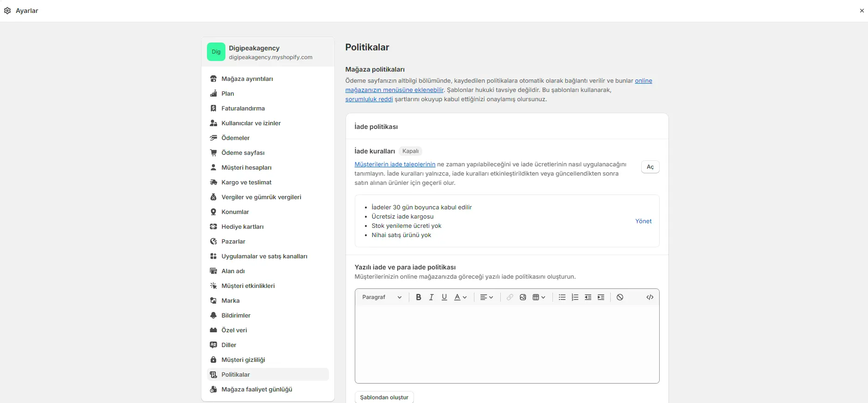Click the Marka icon
Viewport: 868px width, 403px height.
[x=213, y=300]
